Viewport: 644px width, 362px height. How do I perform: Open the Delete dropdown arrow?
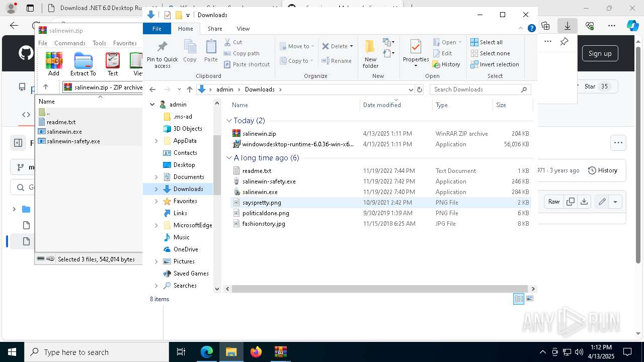tap(351, 46)
